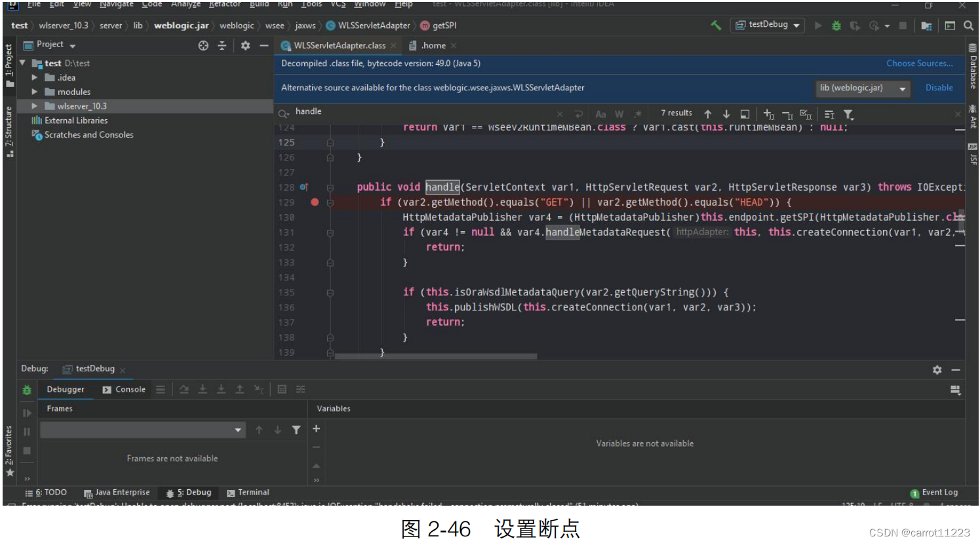Start debugging with the green bug icon

[x=836, y=26]
